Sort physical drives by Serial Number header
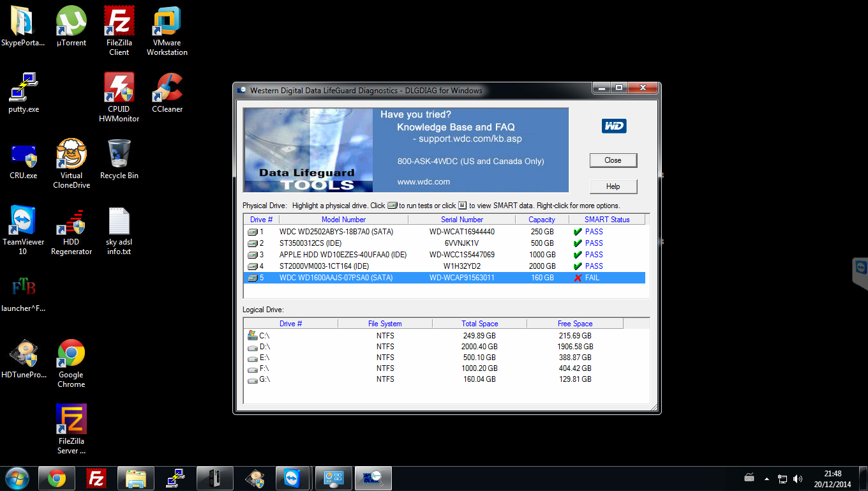This screenshot has width=868, height=491. [x=462, y=220]
